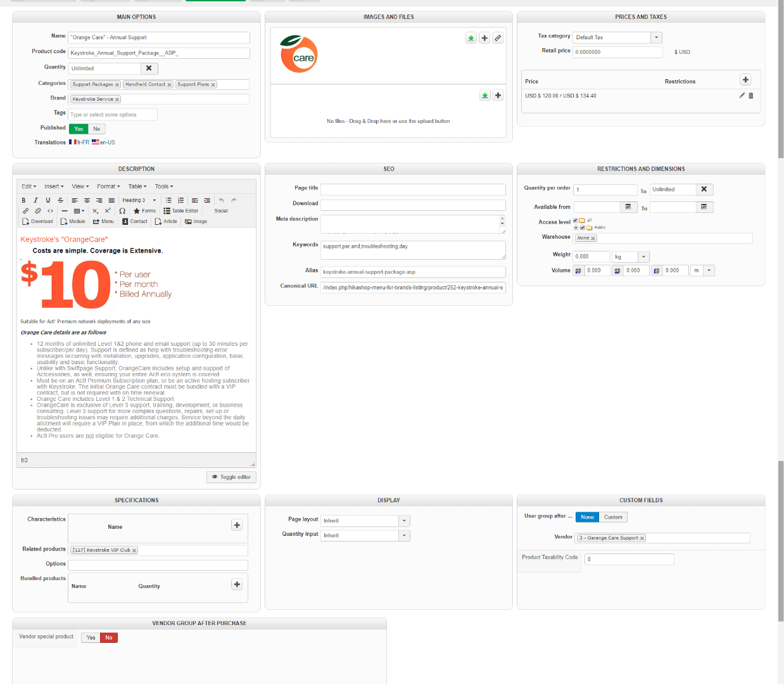Open Tax category dropdown

click(657, 37)
